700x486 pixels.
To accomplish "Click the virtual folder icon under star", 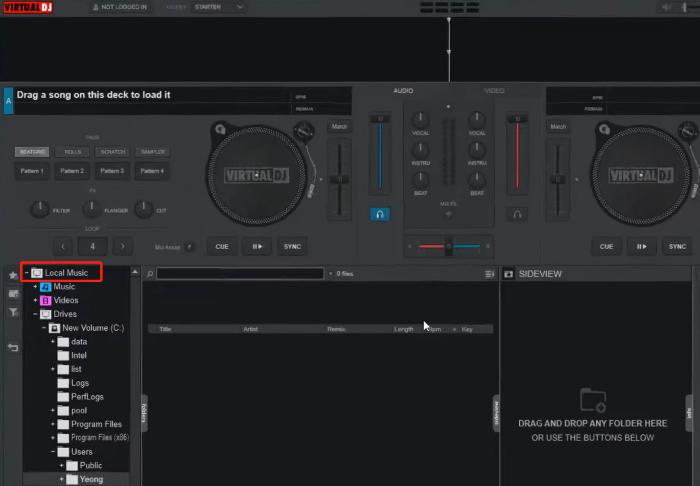I will click(13, 294).
